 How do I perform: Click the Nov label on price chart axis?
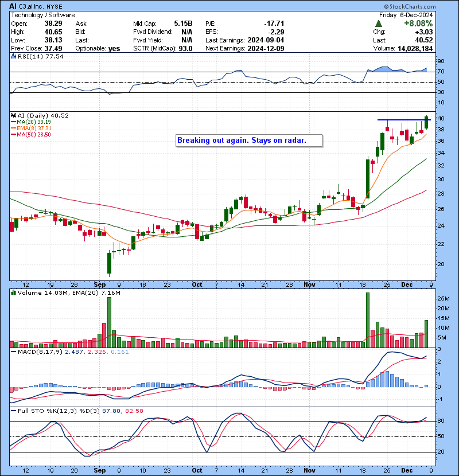309,284
